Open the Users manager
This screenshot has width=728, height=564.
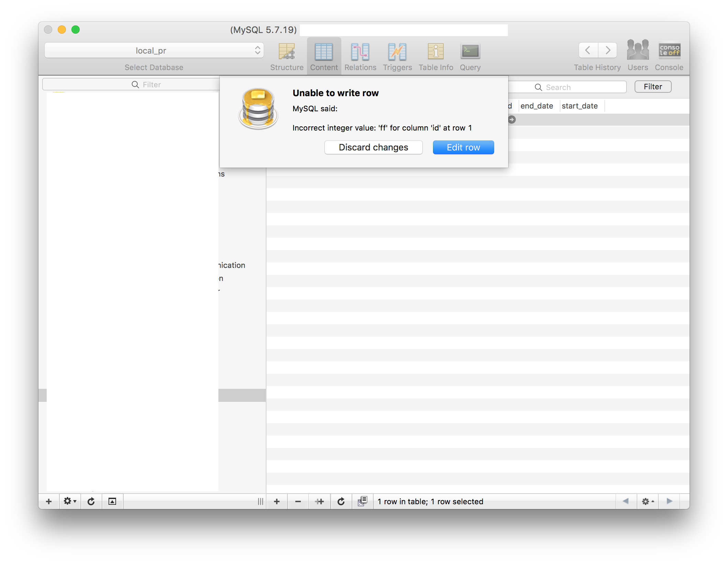[x=638, y=56]
